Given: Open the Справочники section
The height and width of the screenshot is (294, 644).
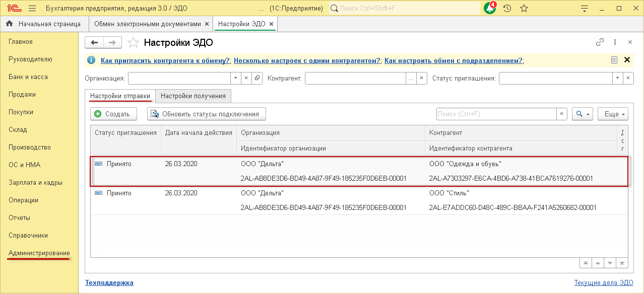Looking at the screenshot, I should click(x=28, y=236).
